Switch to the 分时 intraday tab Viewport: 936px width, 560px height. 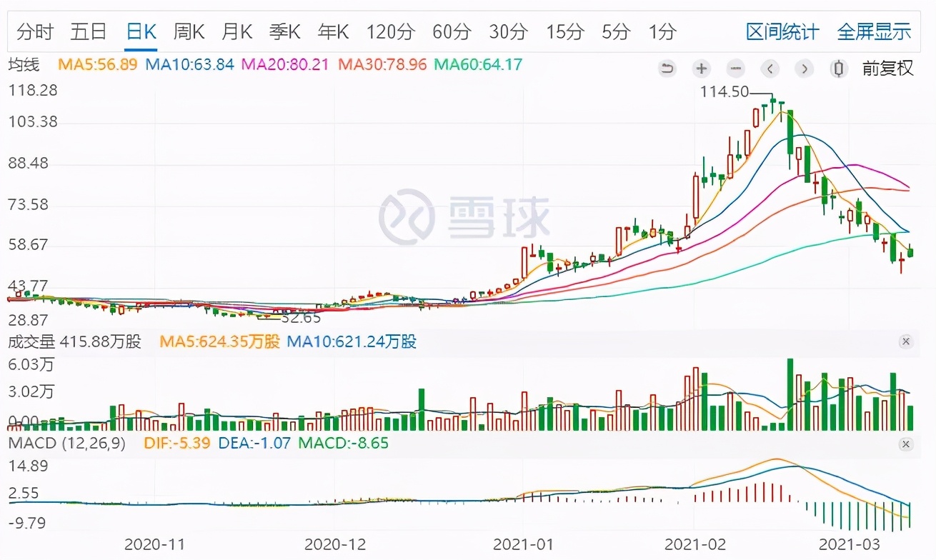point(34,32)
